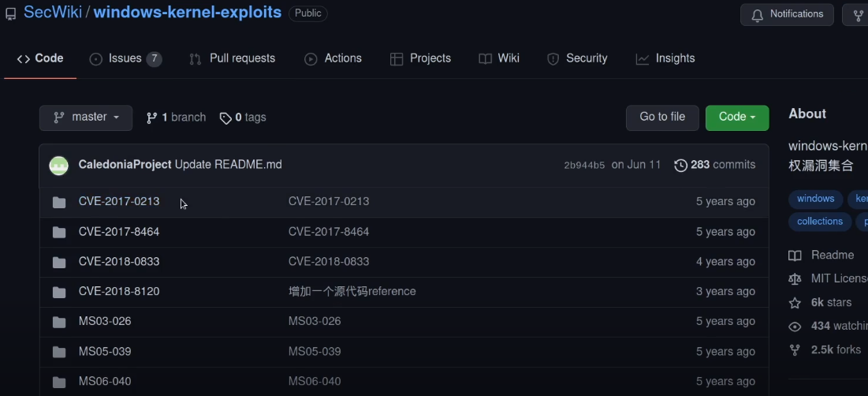This screenshot has width=868, height=396.
Task: Click the watching eye icon
Action: 795,327
